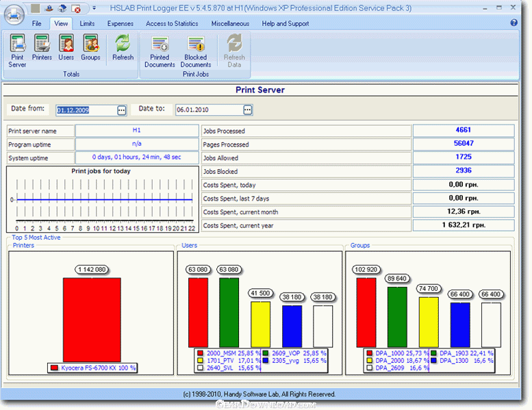Image resolution: width=532 pixels, height=410 pixels.
Task: Open the Date from picker button
Action: 122,110
